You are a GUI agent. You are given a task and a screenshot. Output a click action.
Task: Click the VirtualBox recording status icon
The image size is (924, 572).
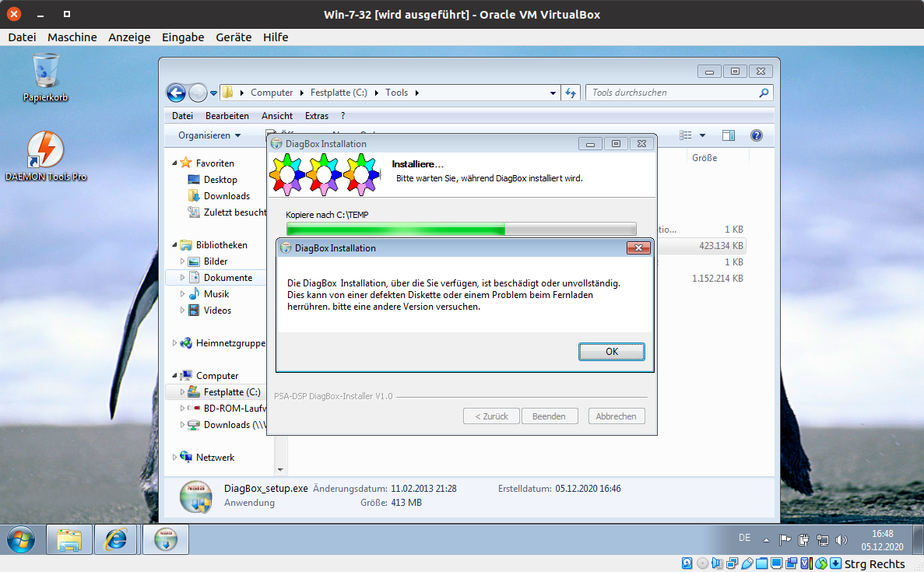click(792, 563)
